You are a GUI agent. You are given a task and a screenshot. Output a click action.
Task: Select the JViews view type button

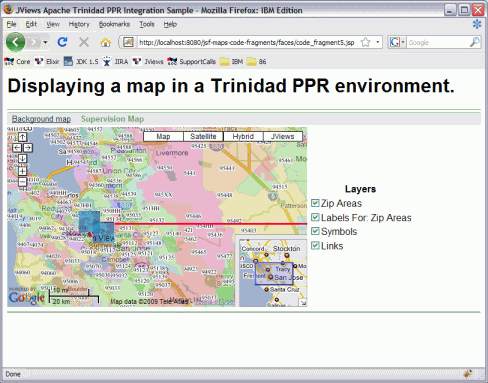(283, 136)
